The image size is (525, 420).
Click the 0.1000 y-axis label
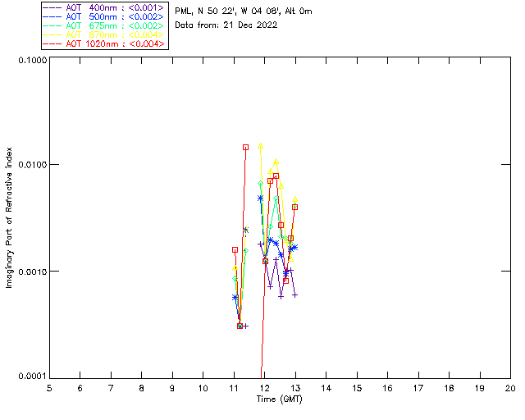coord(32,60)
